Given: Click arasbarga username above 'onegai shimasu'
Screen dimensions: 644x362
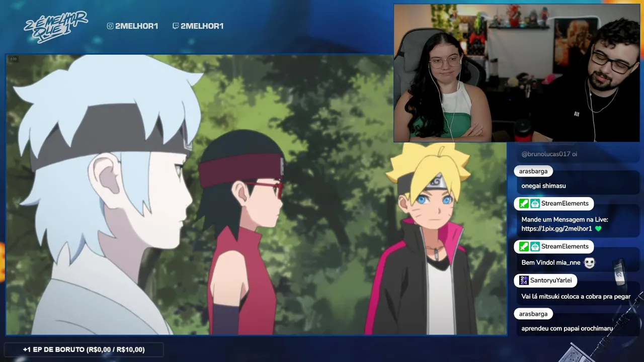Looking at the screenshot, I should [533, 171].
